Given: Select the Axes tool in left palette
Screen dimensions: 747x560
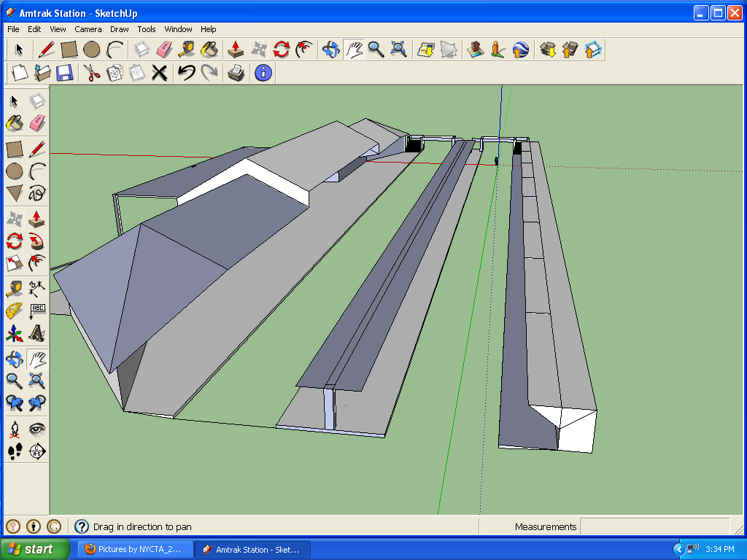Looking at the screenshot, I should point(15,333).
